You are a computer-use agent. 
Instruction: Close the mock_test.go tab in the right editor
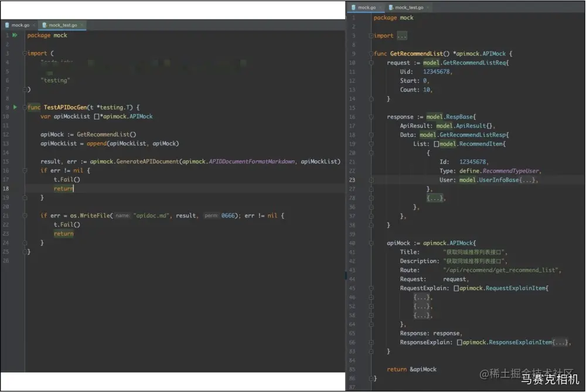click(x=428, y=8)
